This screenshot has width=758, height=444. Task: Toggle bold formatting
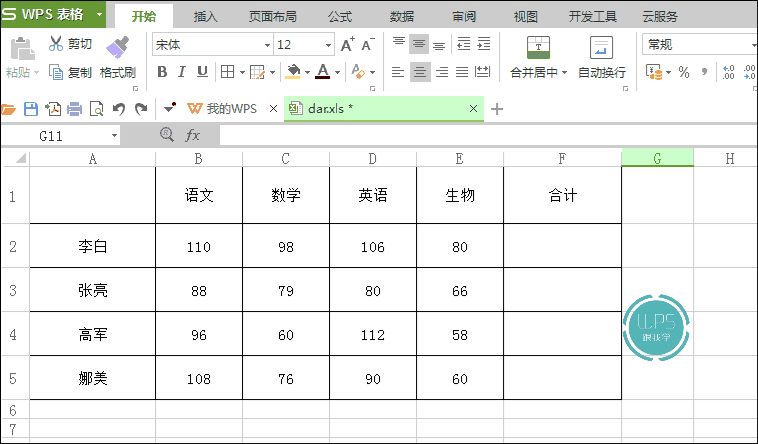click(162, 73)
